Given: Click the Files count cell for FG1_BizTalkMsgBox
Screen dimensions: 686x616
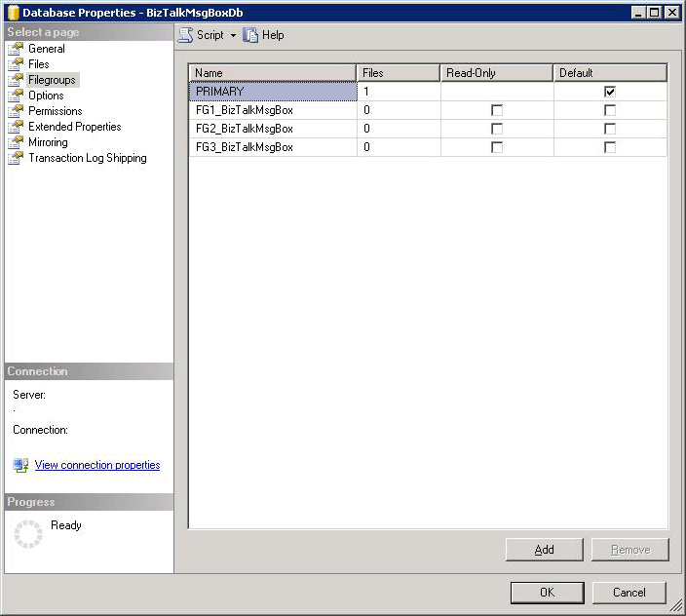Looking at the screenshot, I should (399, 110).
